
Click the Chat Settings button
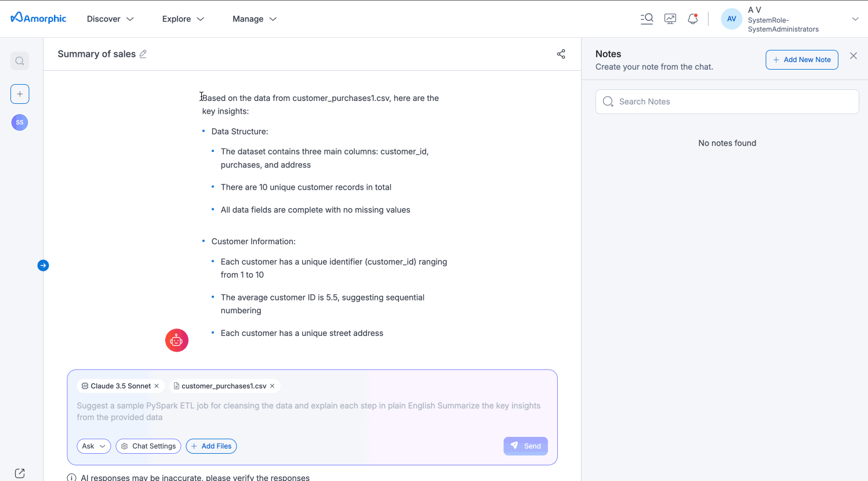148,446
